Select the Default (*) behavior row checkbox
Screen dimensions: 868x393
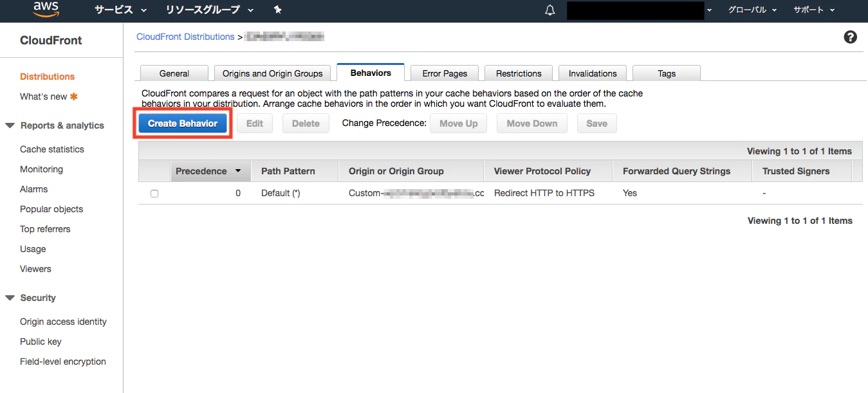click(154, 194)
